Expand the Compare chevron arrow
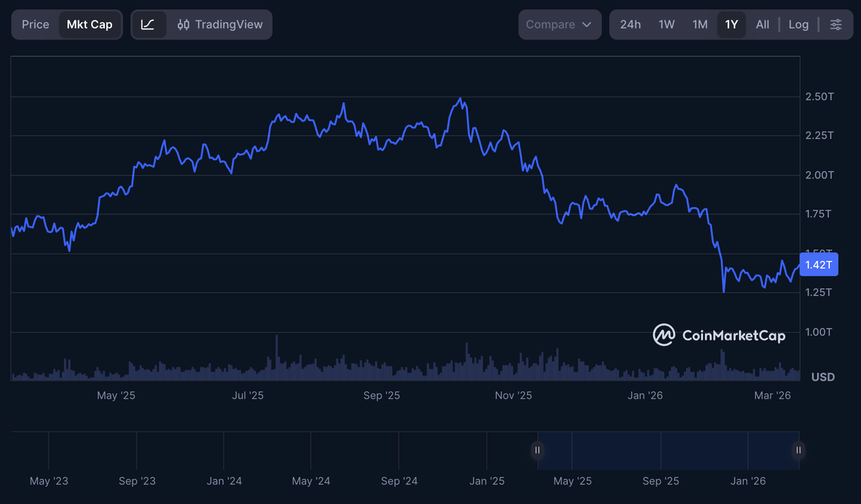This screenshot has width=861, height=504. click(587, 24)
